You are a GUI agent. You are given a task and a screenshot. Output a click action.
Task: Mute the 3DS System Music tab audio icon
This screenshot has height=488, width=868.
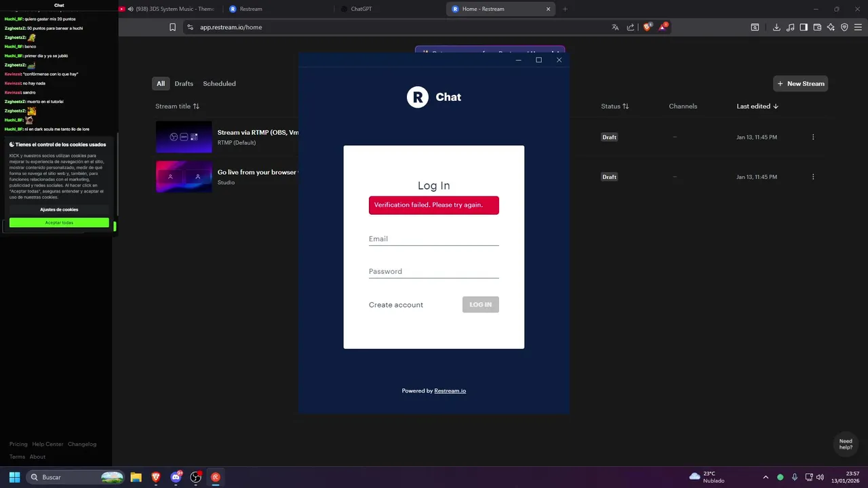pos(130,9)
